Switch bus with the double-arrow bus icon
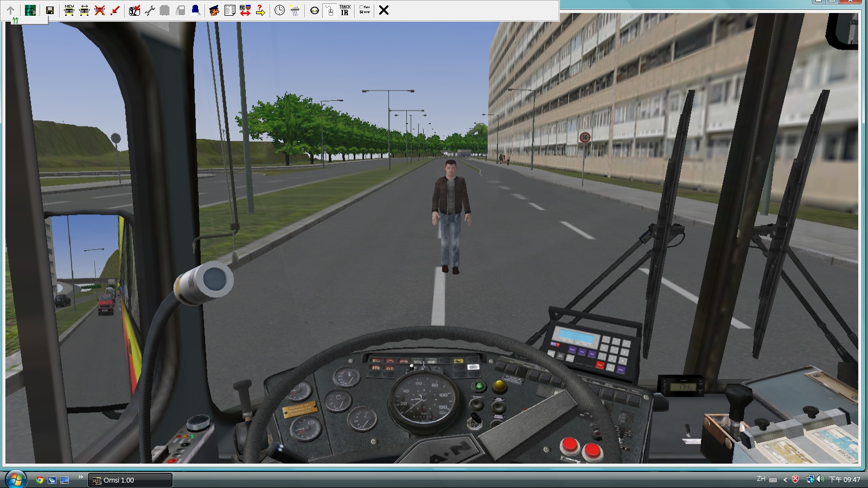This screenshot has height=488, width=868. 85,10
